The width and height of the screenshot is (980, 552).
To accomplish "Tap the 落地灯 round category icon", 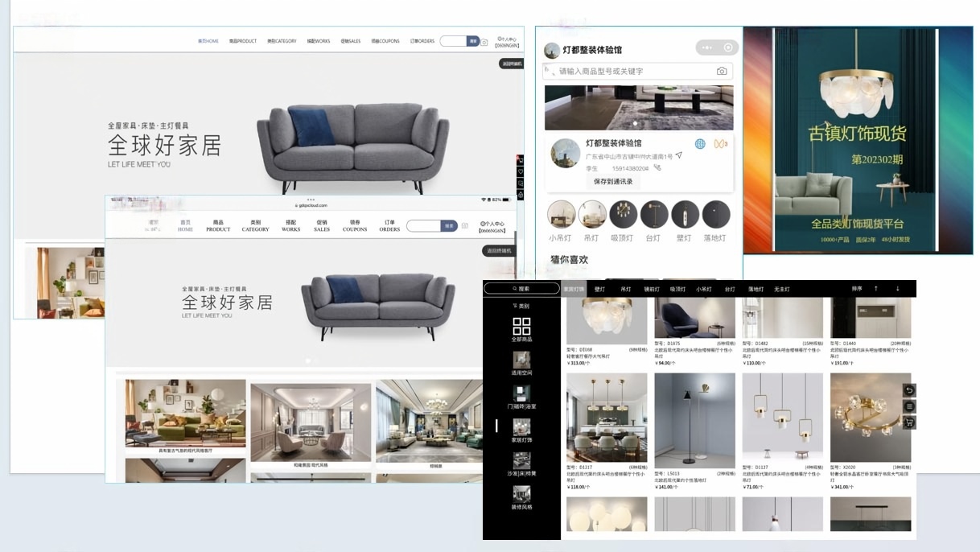I will (x=715, y=216).
